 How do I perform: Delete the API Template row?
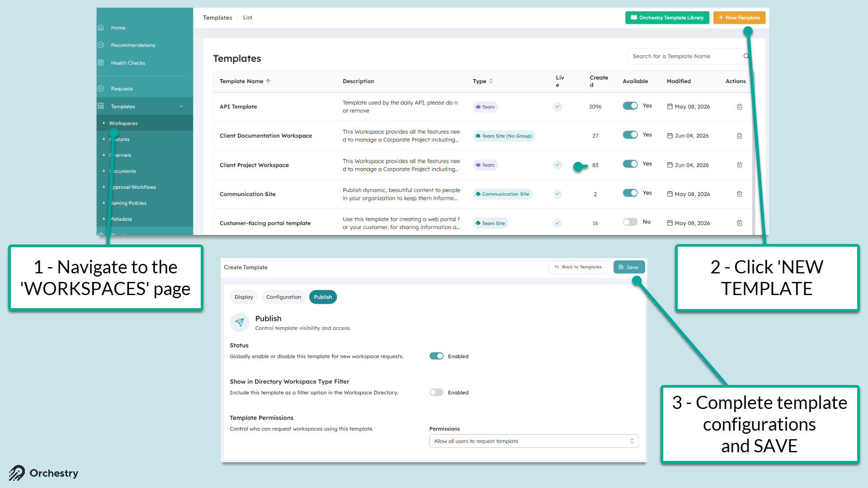(x=739, y=107)
